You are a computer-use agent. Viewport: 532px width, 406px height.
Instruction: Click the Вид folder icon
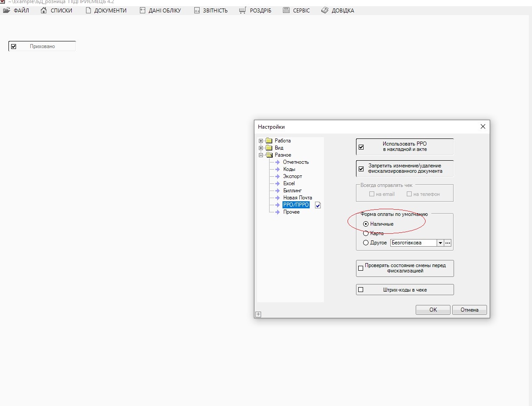269,148
